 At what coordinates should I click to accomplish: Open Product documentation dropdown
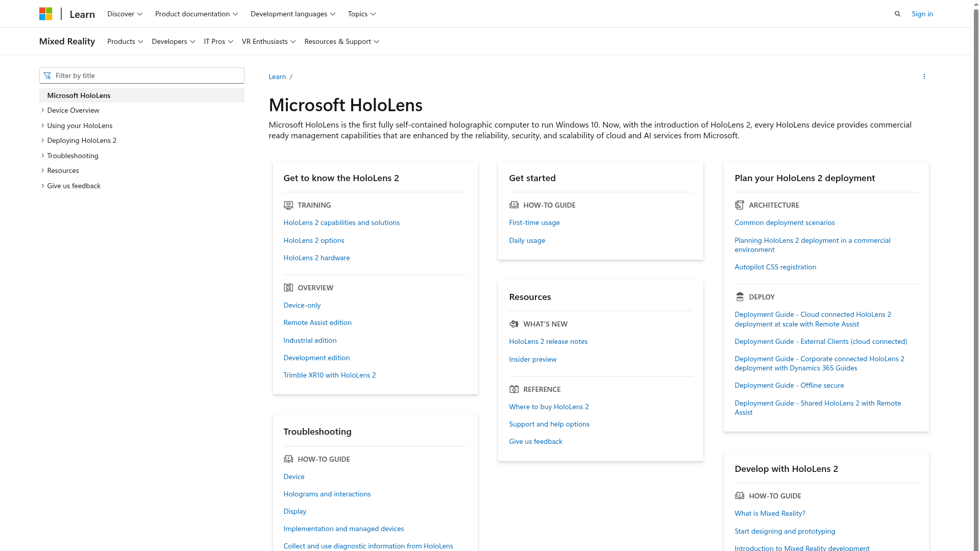197,14
